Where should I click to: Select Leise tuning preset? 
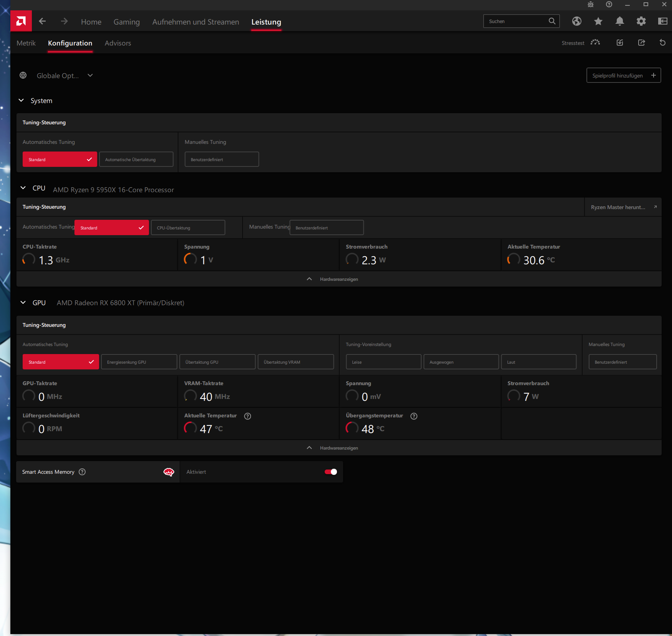coord(384,362)
